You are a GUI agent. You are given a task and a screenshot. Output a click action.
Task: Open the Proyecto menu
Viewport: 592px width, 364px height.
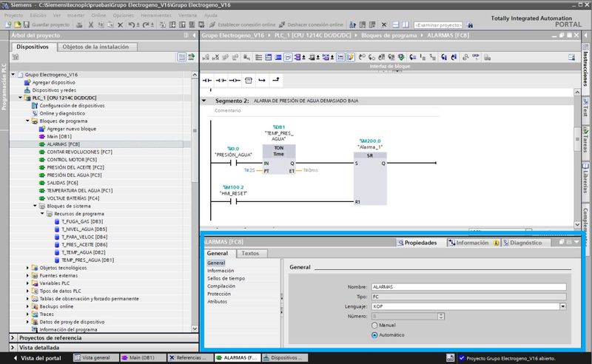pyautogui.click(x=13, y=16)
